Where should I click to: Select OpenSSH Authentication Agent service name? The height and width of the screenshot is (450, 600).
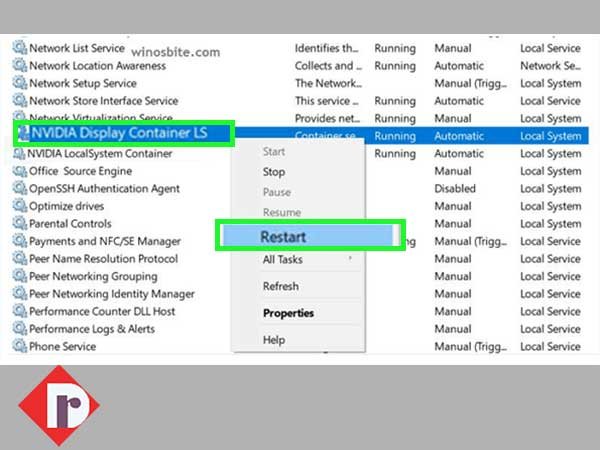(x=104, y=189)
